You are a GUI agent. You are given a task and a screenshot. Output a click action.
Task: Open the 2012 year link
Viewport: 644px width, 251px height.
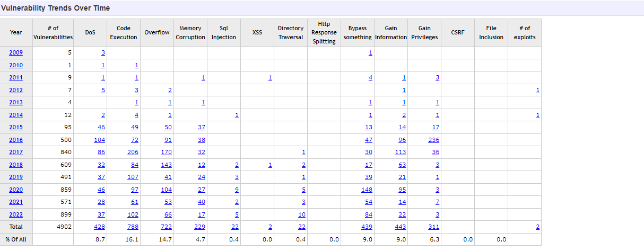(16, 90)
